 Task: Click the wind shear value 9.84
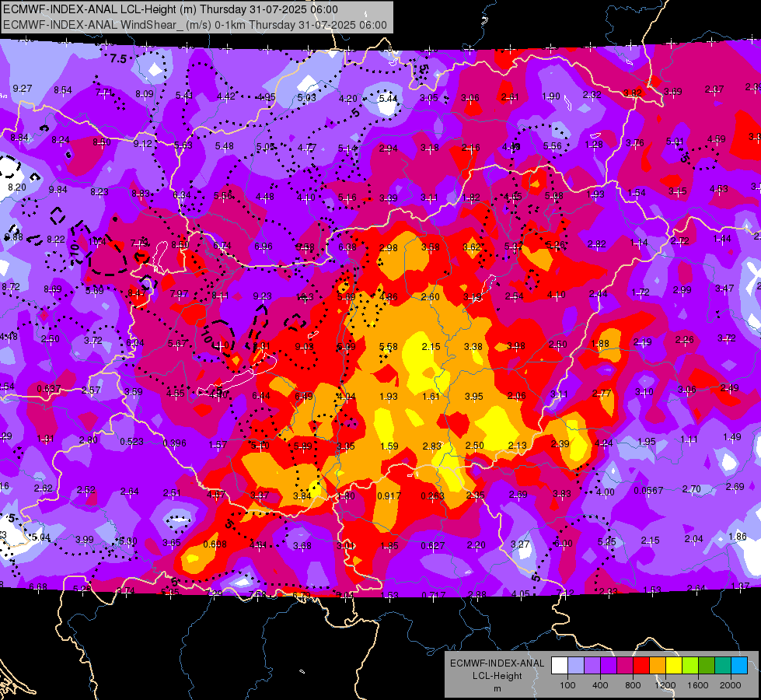[58, 190]
